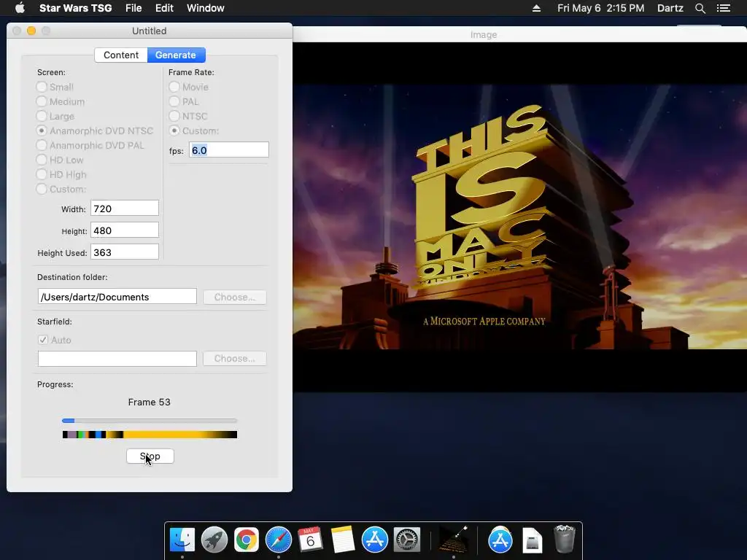Click the fps input field

[228, 150]
